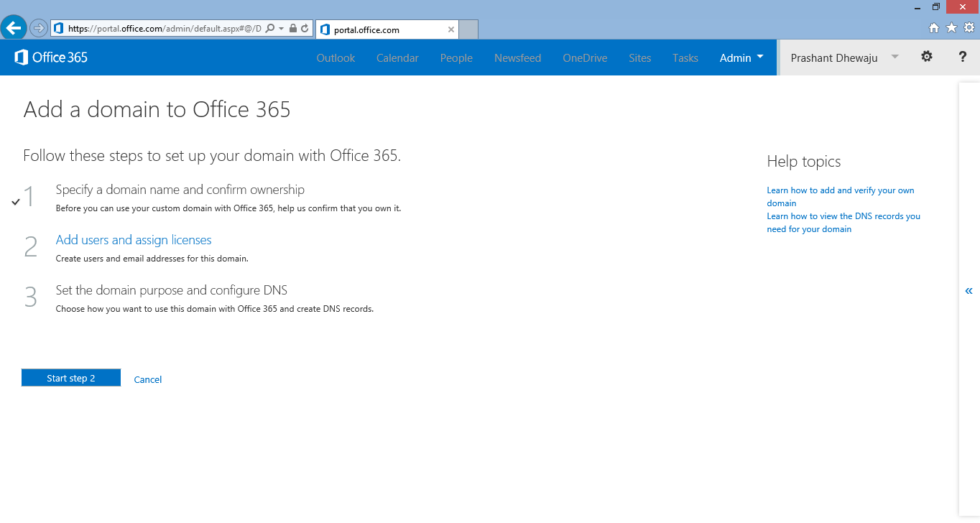Open Calendar in the navigation bar
This screenshot has height=523, width=980.
coord(397,58)
